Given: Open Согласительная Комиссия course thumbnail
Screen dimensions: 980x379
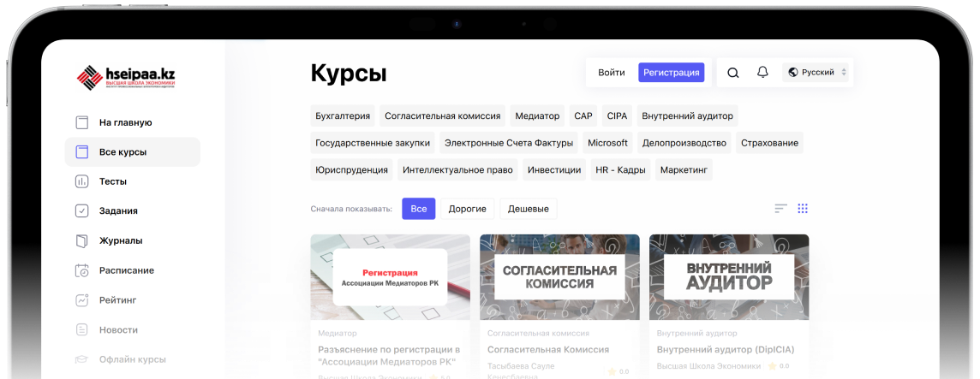Looking at the screenshot, I should tap(559, 277).
